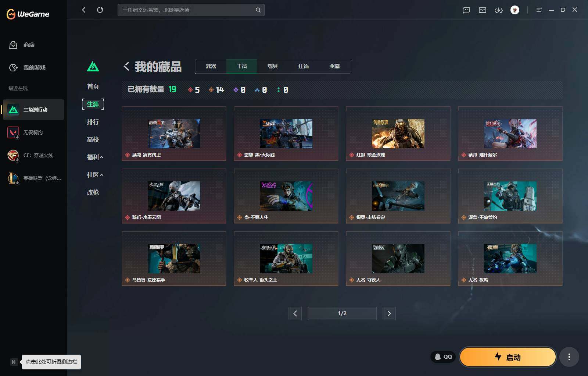
Task: Select the Valorant game icon in sidebar
Action: 14,132
